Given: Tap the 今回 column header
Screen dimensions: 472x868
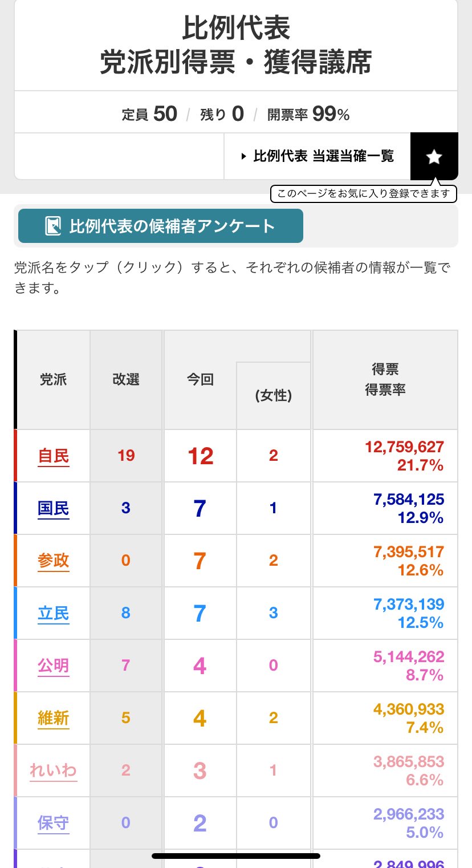Looking at the screenshot, I should (x=200, y=380).
